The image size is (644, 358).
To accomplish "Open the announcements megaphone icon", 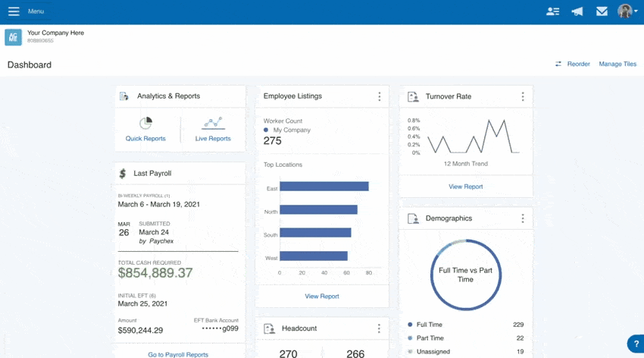I will coord(577,11).
